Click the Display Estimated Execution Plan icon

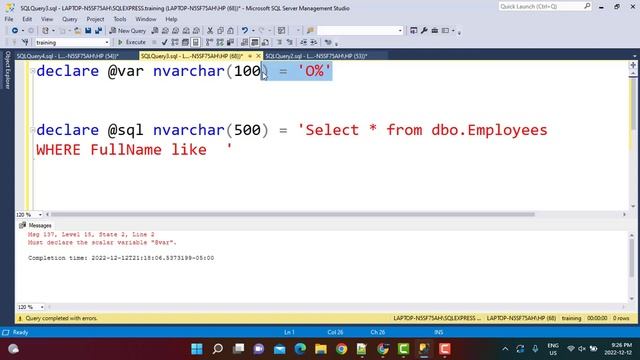tap(175, 42)
